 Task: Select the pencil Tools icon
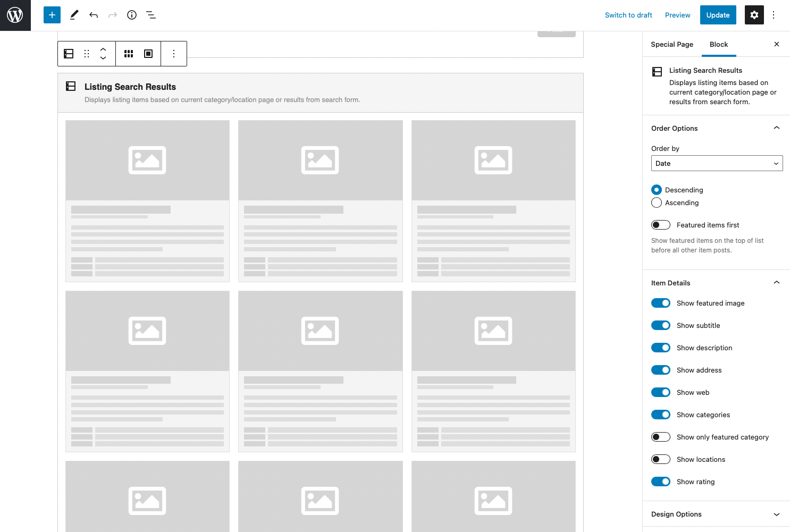tap(74, 15)
